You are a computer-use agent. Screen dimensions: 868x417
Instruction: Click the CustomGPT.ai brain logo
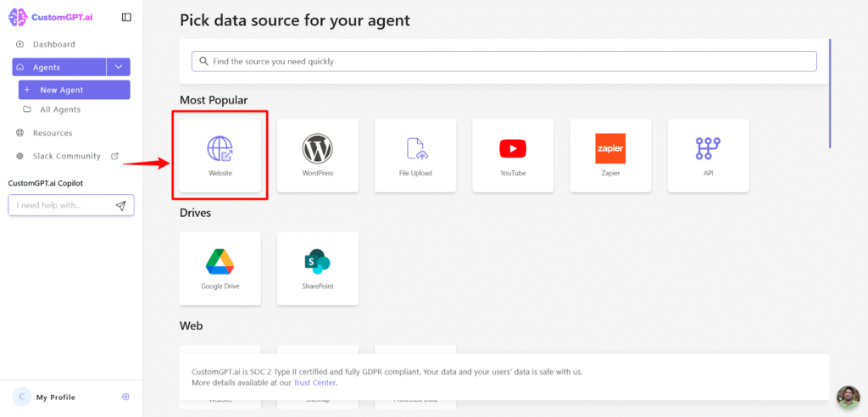click(x=19, y=17)
